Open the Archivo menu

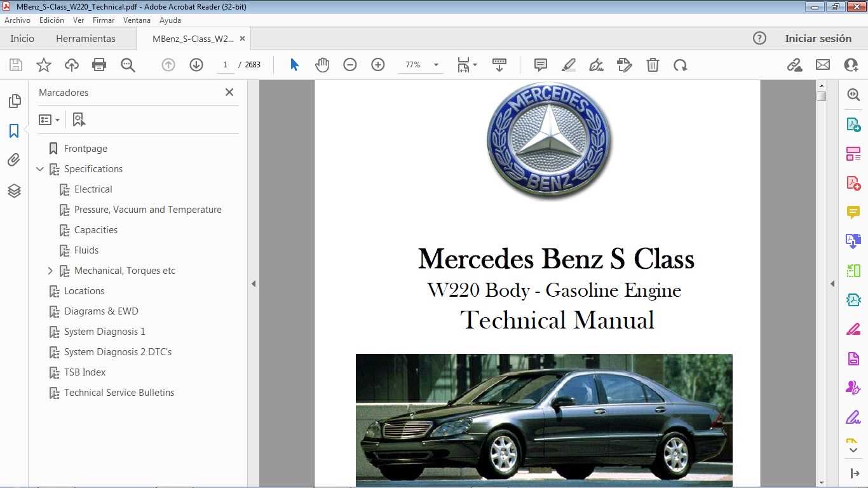click(x=17, y=20)
